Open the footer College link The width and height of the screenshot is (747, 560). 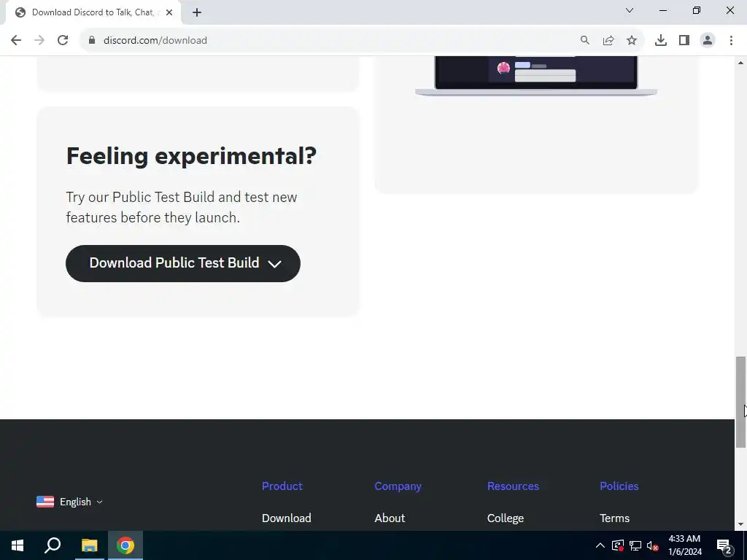click(506, 518)
